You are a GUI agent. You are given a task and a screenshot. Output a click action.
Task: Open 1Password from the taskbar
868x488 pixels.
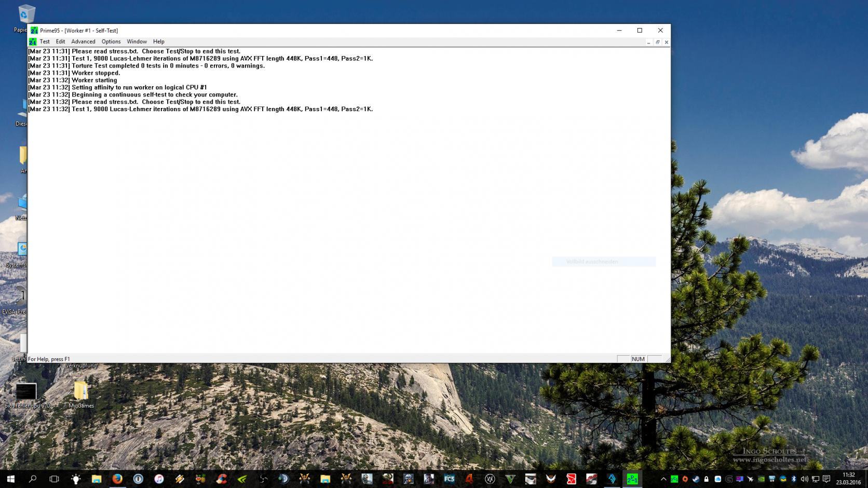click(x=138, y=479)
